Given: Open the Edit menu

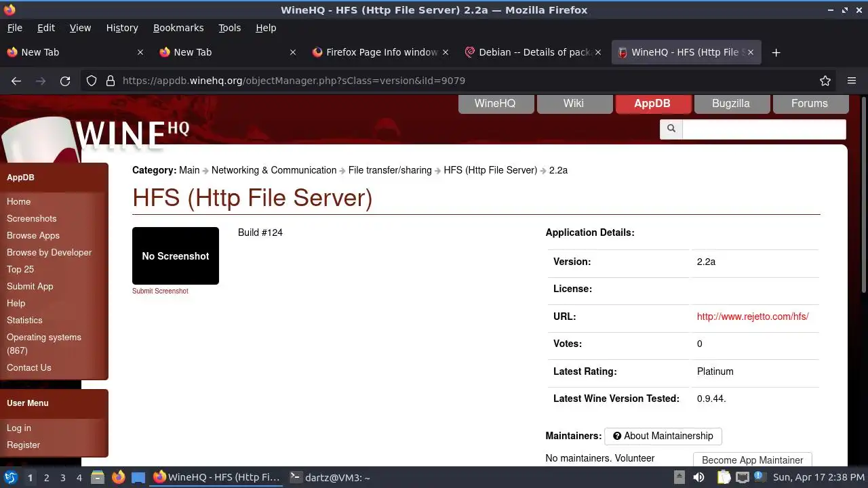Looking at the screenshot, I should pyautogui.click(x=46, y=28).
